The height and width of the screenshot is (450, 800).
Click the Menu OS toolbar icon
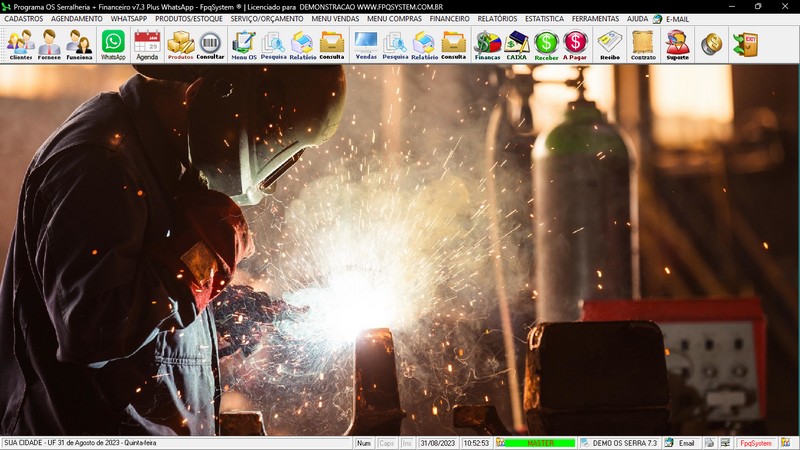(x=243, y=44)
